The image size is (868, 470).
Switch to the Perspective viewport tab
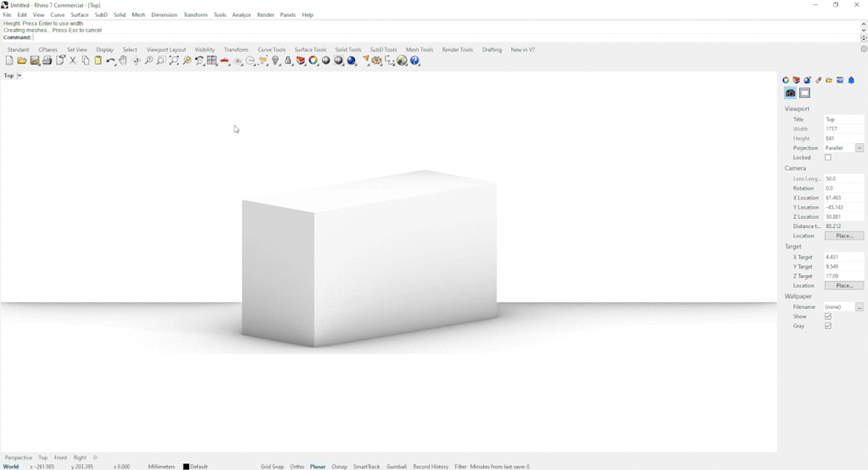19,458
